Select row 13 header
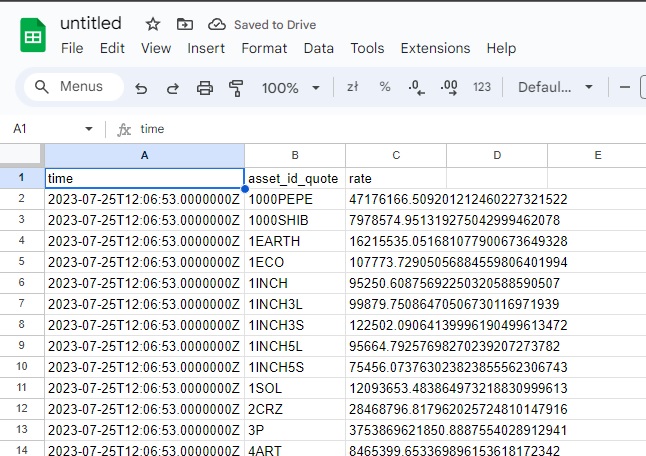This screenshot has height=456, width=646. [22, 430]
